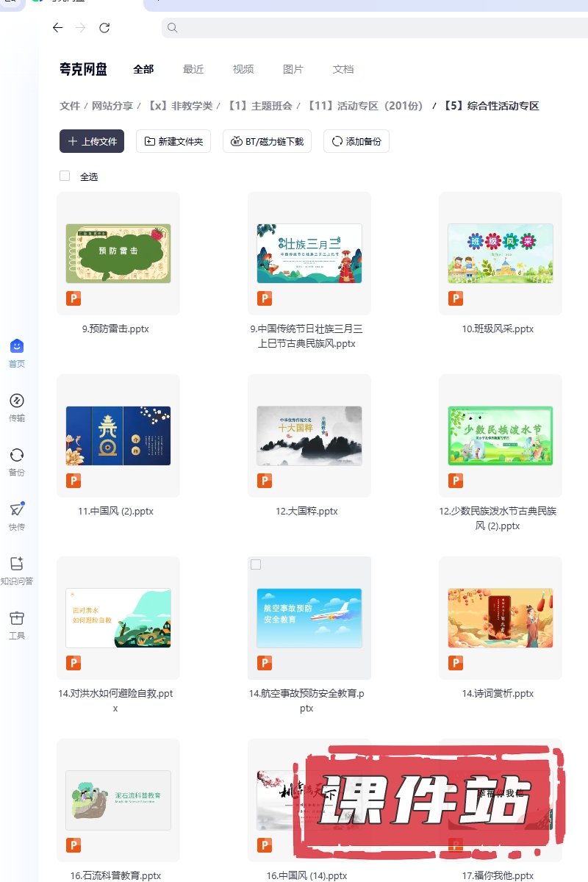This screenshot has width=588, height=882.
Task: Go to 【1】主题班会 breadcrumb folder
Action: coord(259,106)
